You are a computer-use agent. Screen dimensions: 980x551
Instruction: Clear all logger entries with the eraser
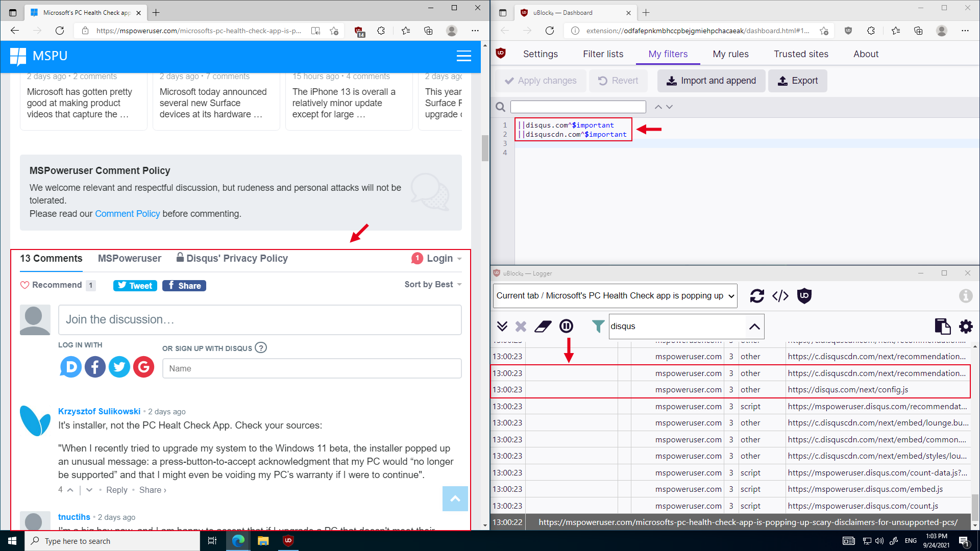pyautogui.click(x=543, y=326)
